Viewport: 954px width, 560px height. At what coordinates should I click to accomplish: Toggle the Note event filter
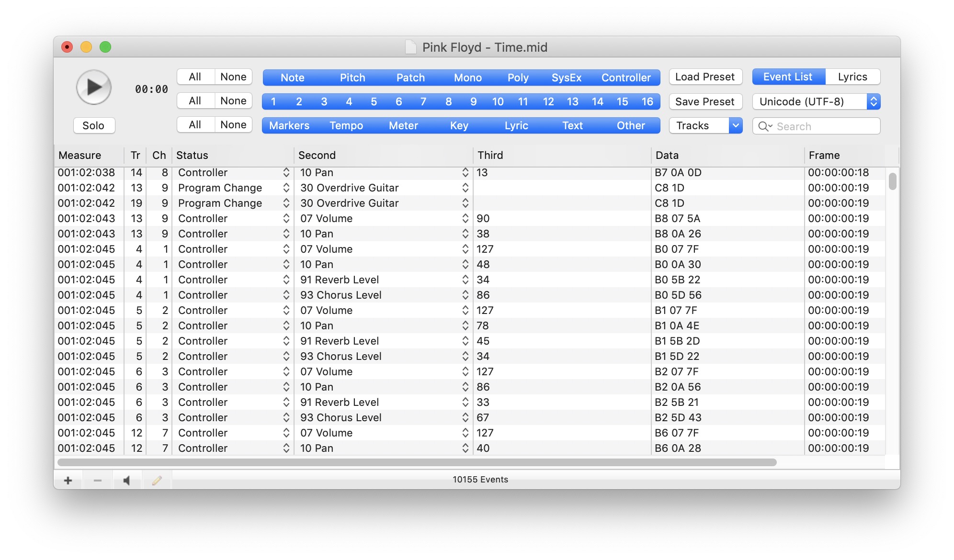(x=292, y=78)
